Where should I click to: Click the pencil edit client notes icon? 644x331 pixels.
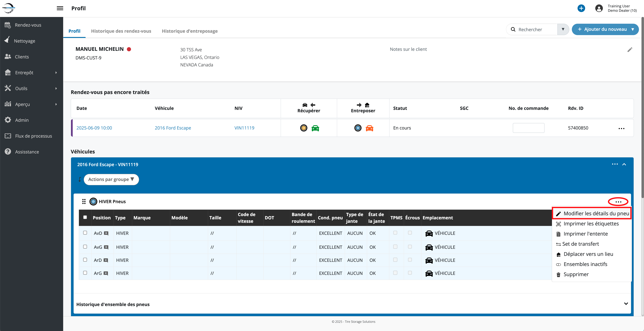click(x=630, y=50)
